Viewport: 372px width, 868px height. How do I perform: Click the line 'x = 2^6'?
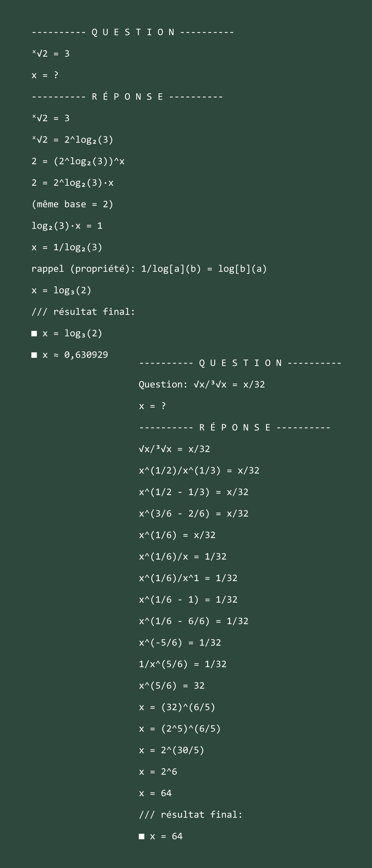pos(158,772)
